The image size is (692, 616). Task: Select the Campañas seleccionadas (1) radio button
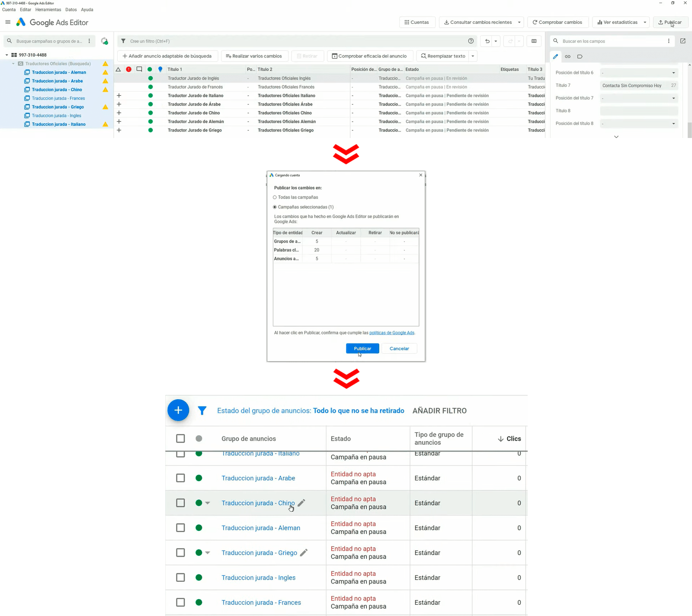(275, 207)
